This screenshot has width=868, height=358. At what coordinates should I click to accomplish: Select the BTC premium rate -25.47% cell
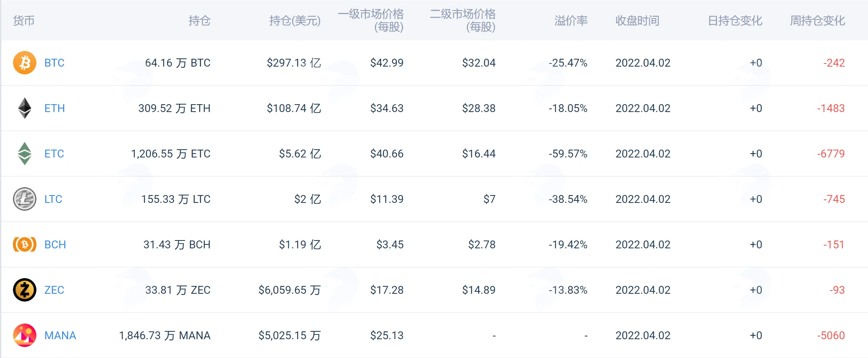point(568,63)
